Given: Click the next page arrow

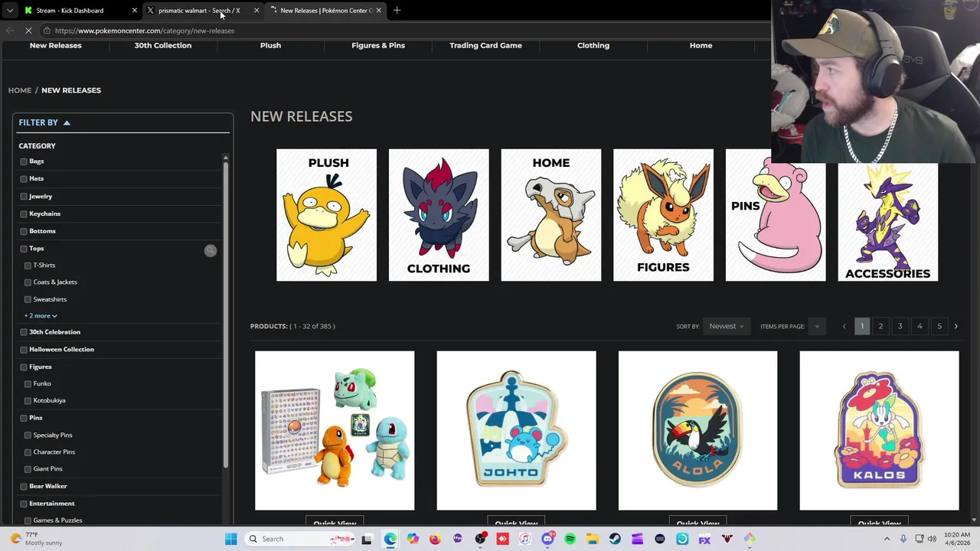Looking at the screenshot, I should (x=955, y=326).
